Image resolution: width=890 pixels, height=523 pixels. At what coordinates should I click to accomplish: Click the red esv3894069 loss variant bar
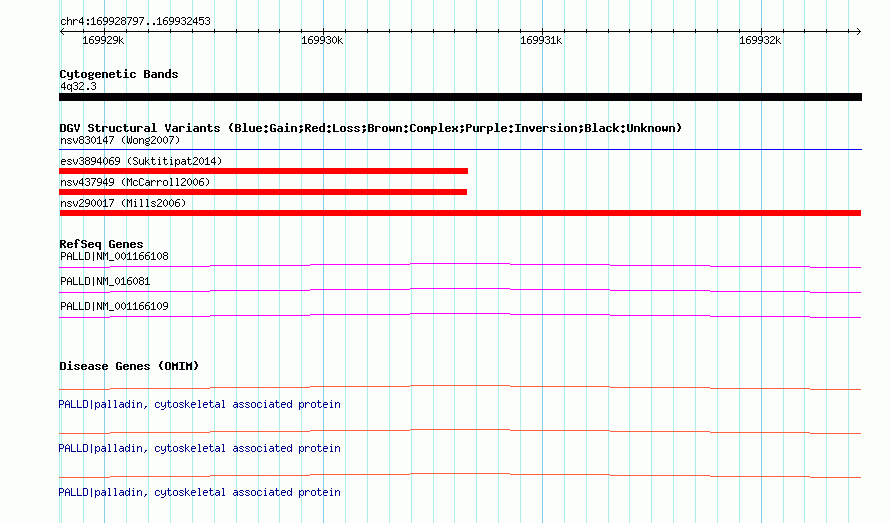(x=263, y=171)
